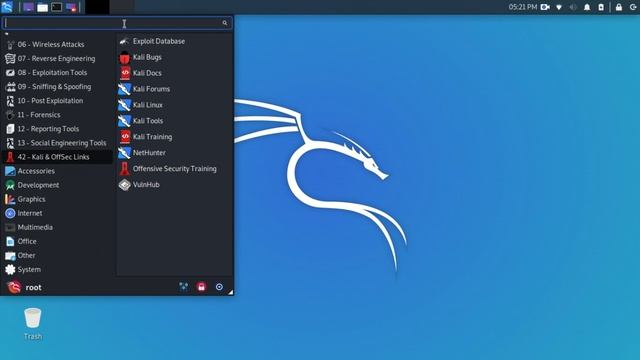Open Offensive Security Training link
The height and width of the screenshot is (360, 640).
tap(175, 169)
